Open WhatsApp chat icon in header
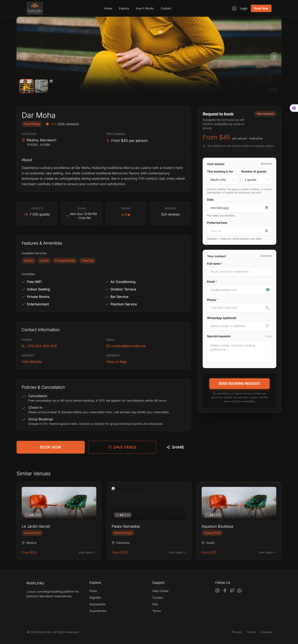Image resolution: width=298 pixels, height=644 pixels. click(234, 8)
